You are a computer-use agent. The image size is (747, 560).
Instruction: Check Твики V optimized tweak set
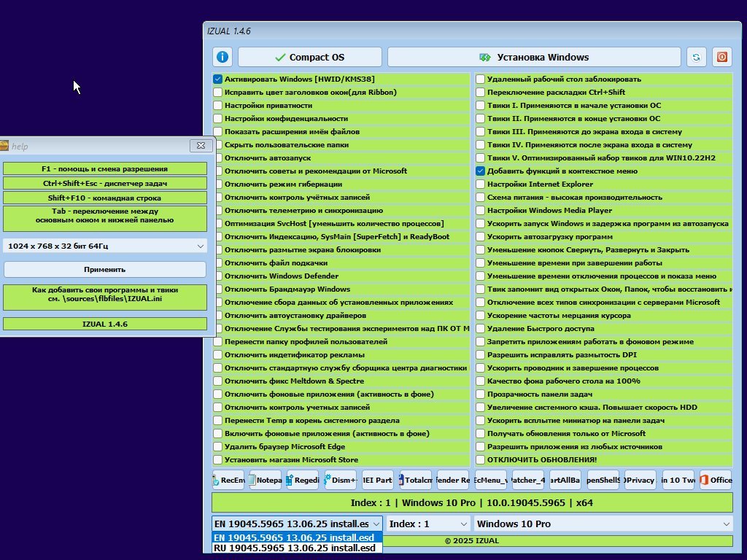pos(480,158)
